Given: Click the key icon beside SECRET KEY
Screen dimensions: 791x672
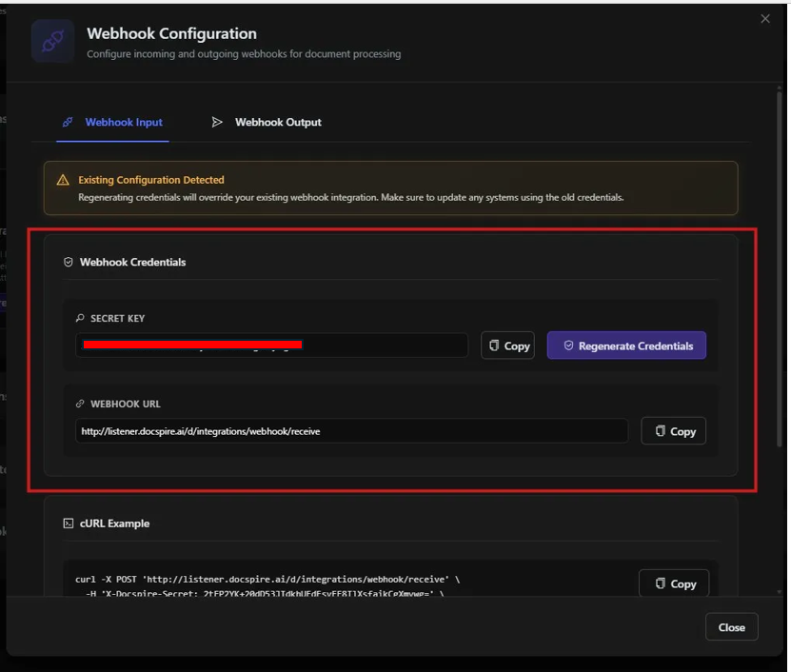Looking at the screenshot, I should [x=80, y=318].
